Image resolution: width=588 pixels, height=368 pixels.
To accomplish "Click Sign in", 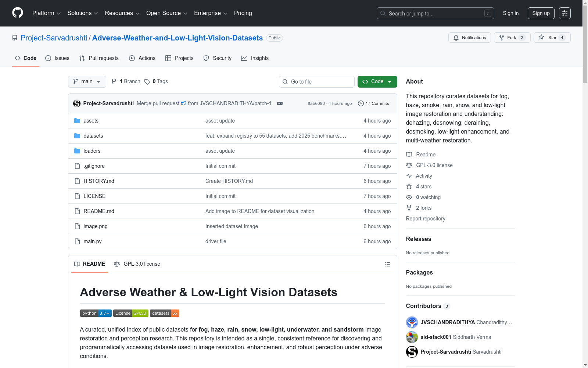I will [511, 13].
